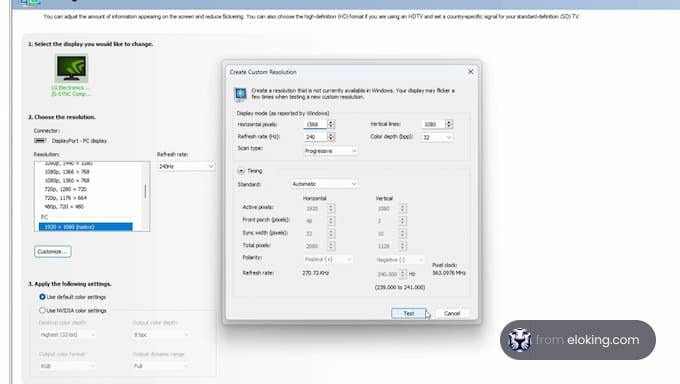The width and height of the screenshot is (680, 384).
Task: Open the Desktop color depth dropdown
Action: click(67, 335)
